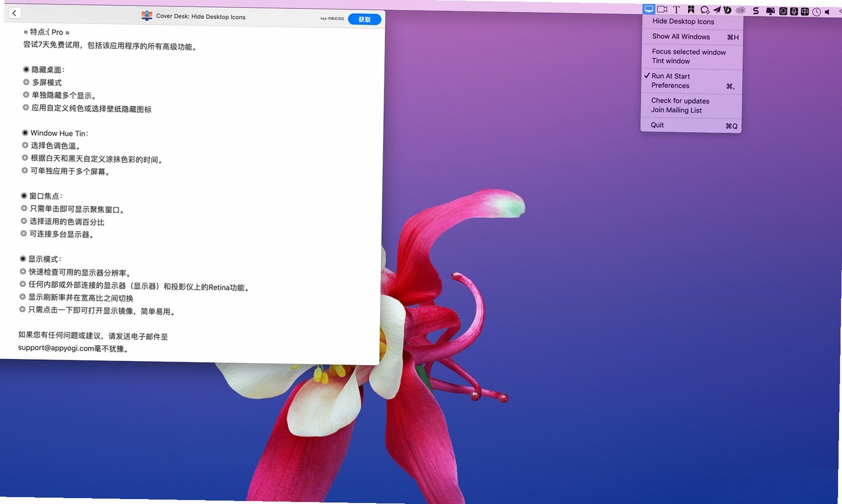This screenshot has width=842, height=504.
Task: Click the 'Window Hue Tin:' heading
Action: pyautogui.click(x=55, y=133)
